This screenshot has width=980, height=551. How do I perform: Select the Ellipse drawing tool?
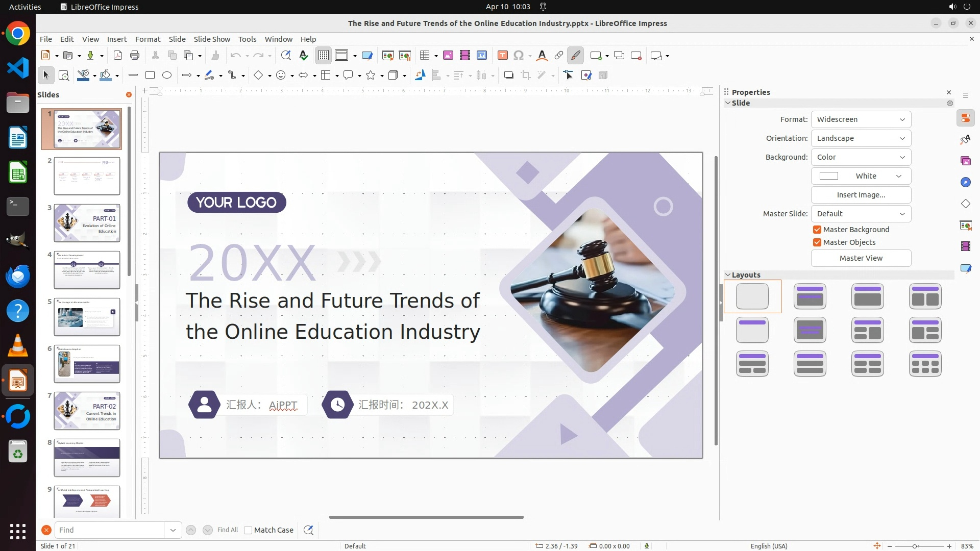click(x=167, y=76)
